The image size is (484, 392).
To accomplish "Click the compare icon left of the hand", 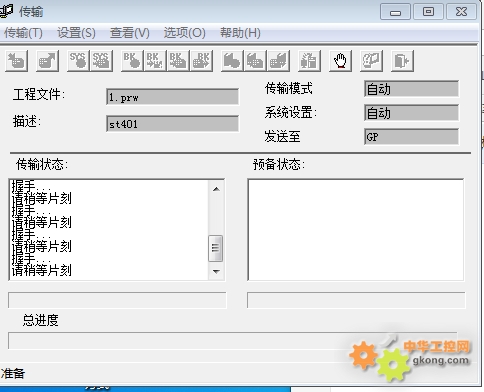I will point(309,61).
